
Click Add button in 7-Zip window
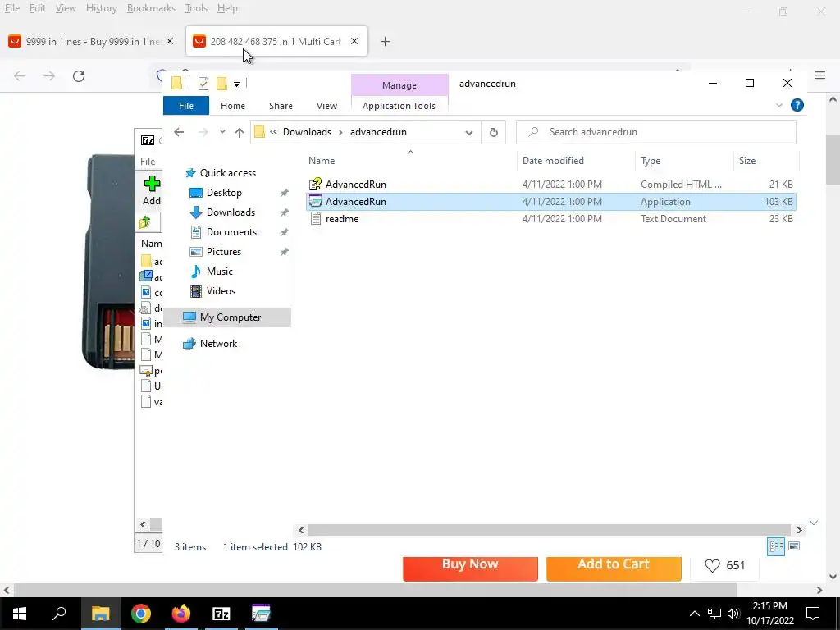click(x=152, y=190)
